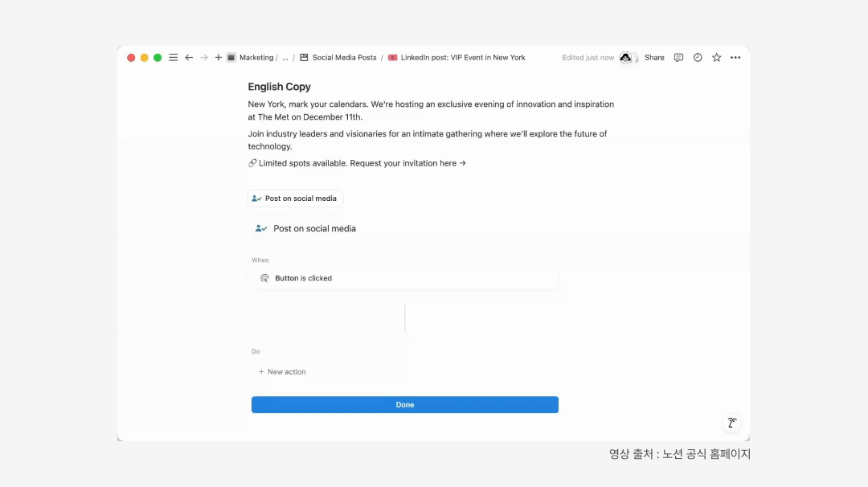Open the sidebar hamburger menu
Viewport: 868px width, 487px height.
click(173, 58)
